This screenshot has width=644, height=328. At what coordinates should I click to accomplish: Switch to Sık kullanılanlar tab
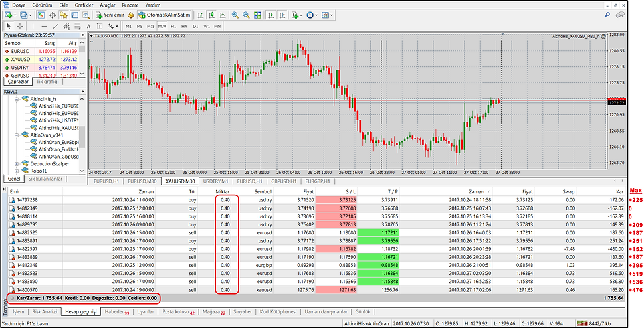point(45,179)
